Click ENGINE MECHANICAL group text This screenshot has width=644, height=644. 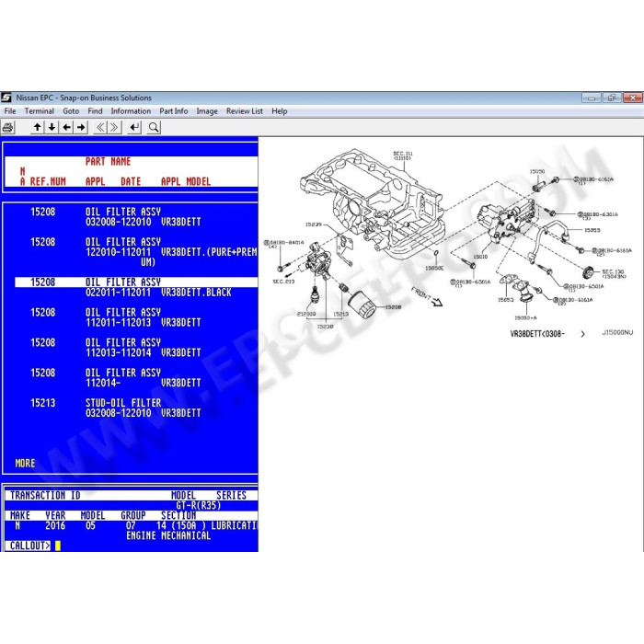tap(168, 535)
